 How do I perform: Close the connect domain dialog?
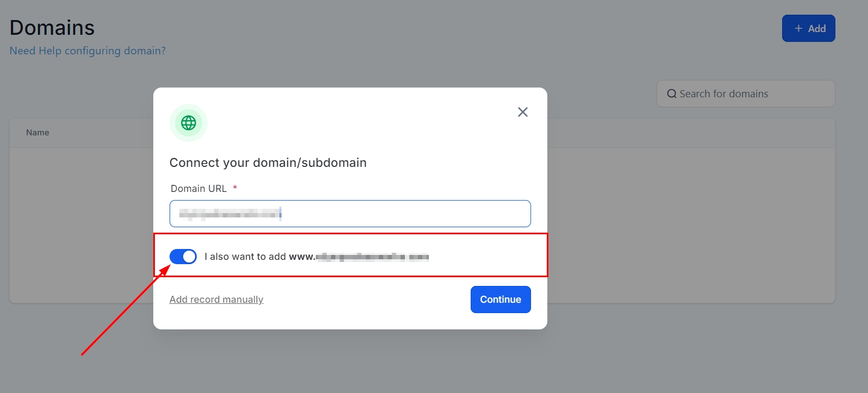(522, 112)
